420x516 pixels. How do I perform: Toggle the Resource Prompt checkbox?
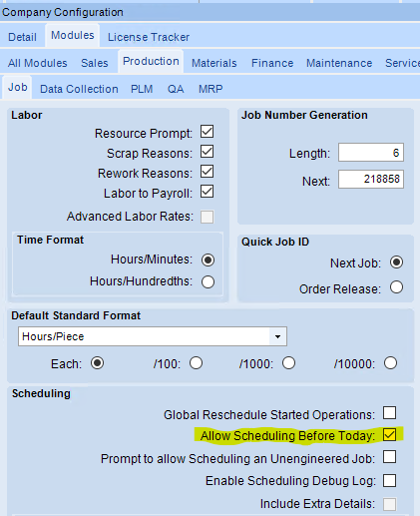[207, 132]
